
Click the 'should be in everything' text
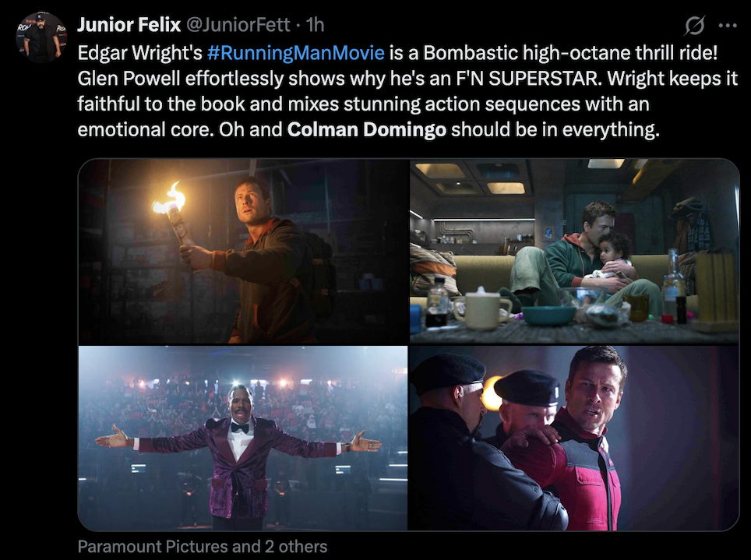555,129
